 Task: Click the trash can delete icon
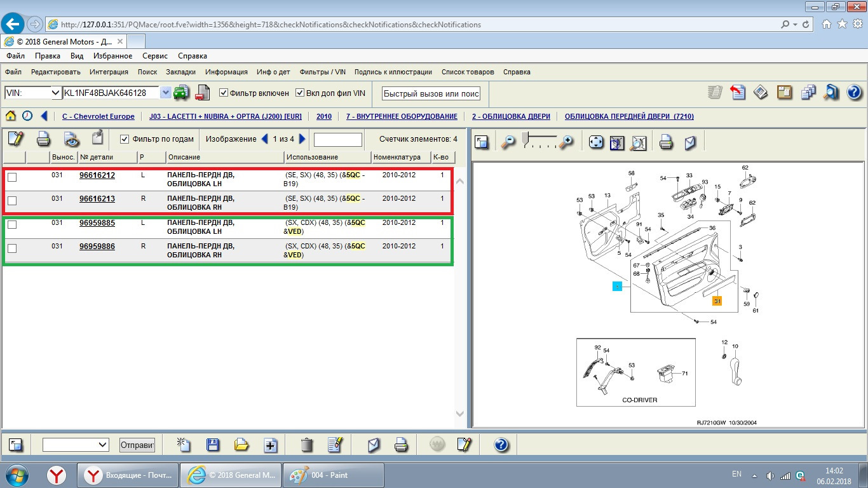pyautogui.click(x=307, y=445)
